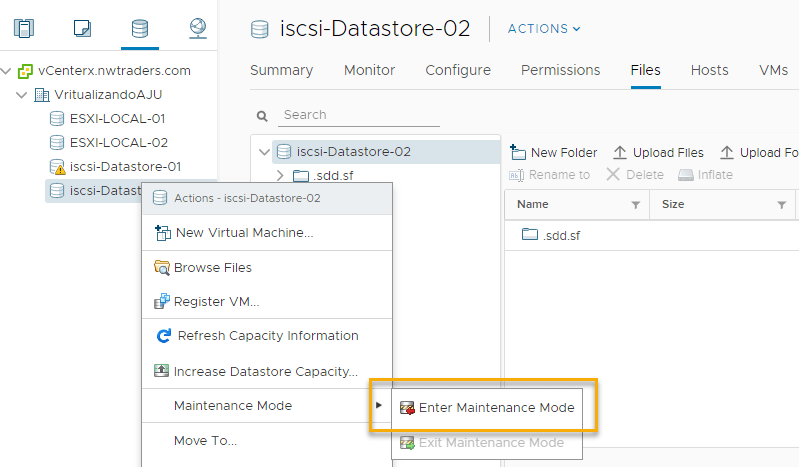Click Register VM... menu entry
The image size is (799, 467).
[216, 301]
